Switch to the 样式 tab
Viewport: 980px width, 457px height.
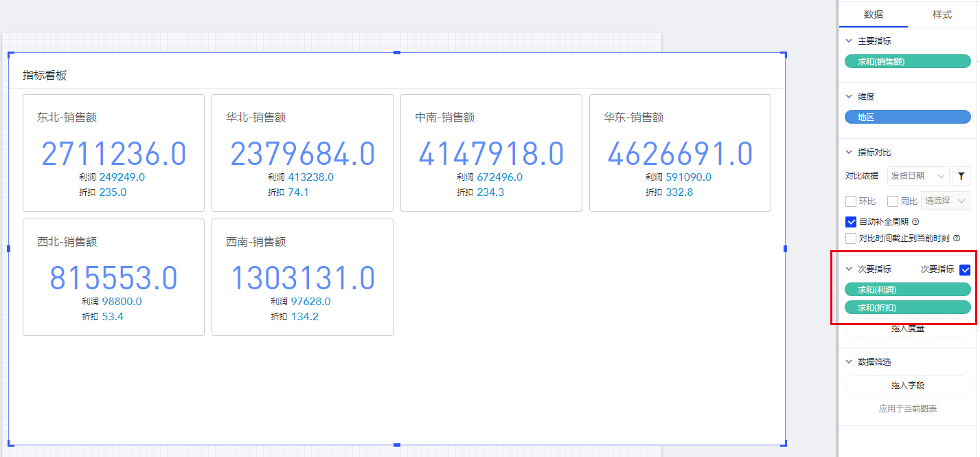point(942,14)
